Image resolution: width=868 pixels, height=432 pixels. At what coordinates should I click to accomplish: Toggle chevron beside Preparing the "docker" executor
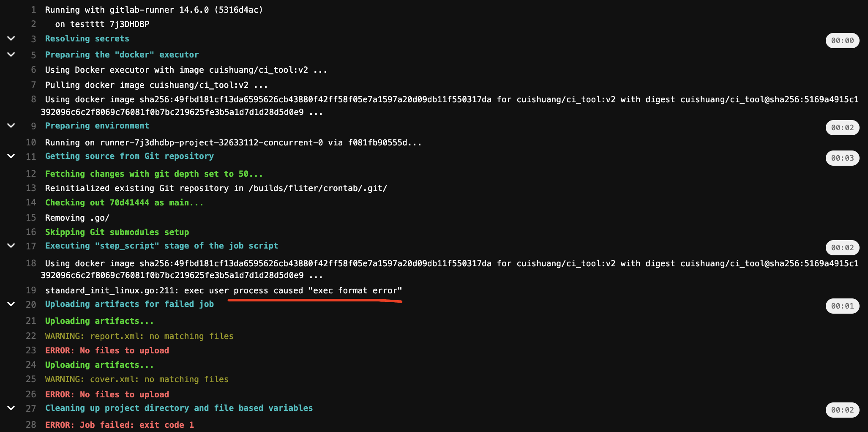[x=11, y=55]
